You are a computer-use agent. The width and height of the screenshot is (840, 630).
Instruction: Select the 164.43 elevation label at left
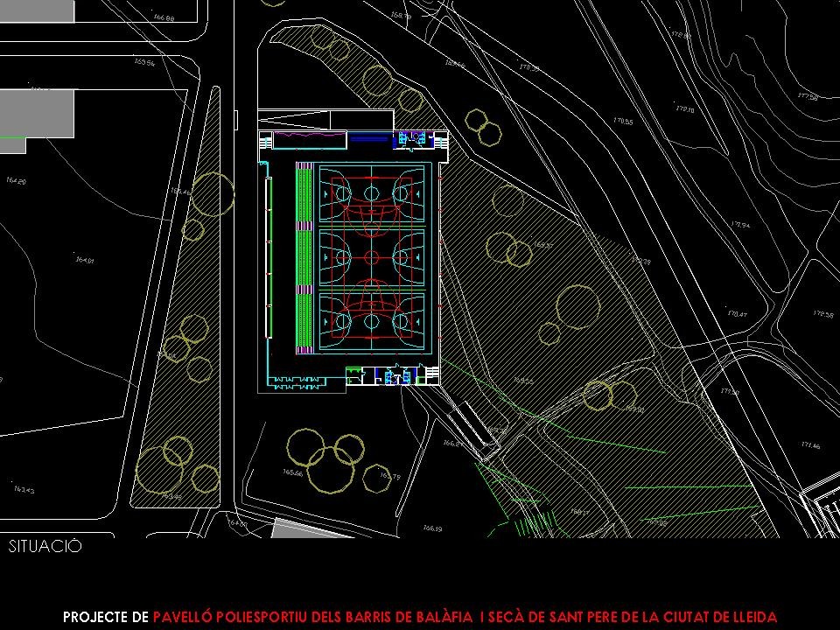point(24,489)
